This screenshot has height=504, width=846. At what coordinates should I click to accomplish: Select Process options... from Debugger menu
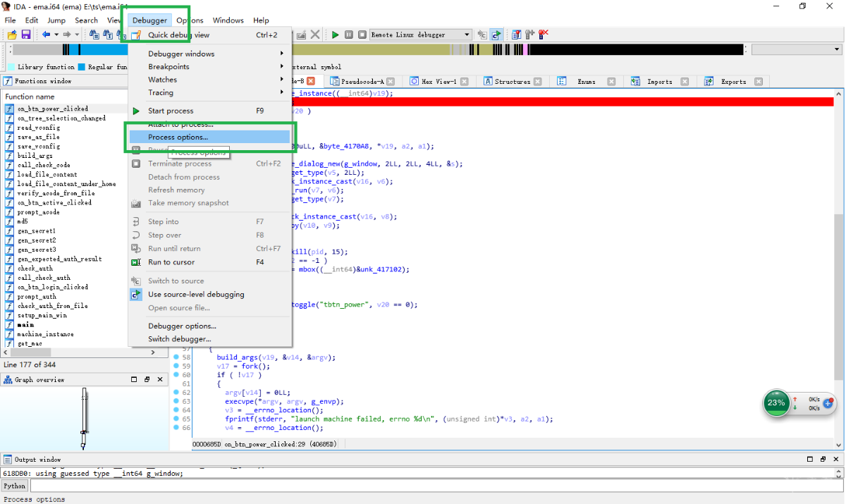(178, 137)
